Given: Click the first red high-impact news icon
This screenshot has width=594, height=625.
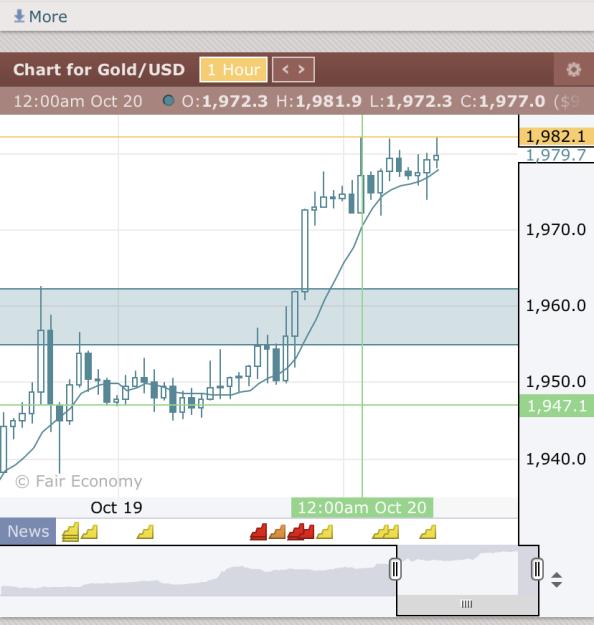Looking at the screenshot, I should pyautogui.click(x=258, y=532).
